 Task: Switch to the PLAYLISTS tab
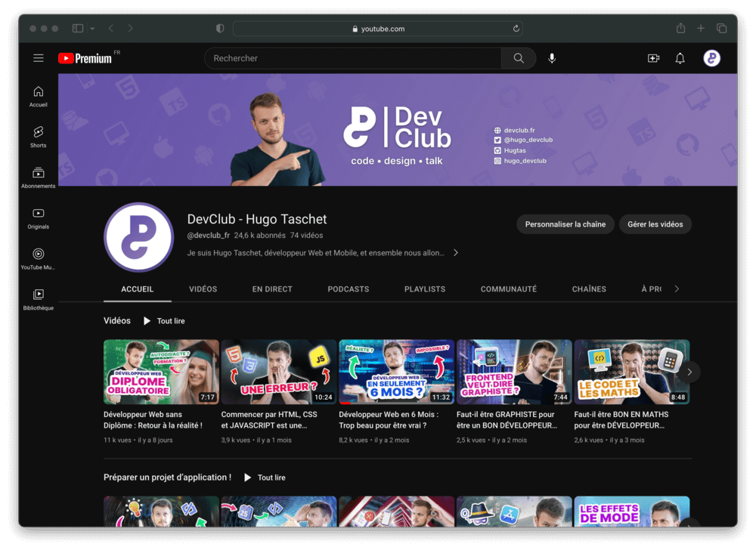[x=425, y=289]
